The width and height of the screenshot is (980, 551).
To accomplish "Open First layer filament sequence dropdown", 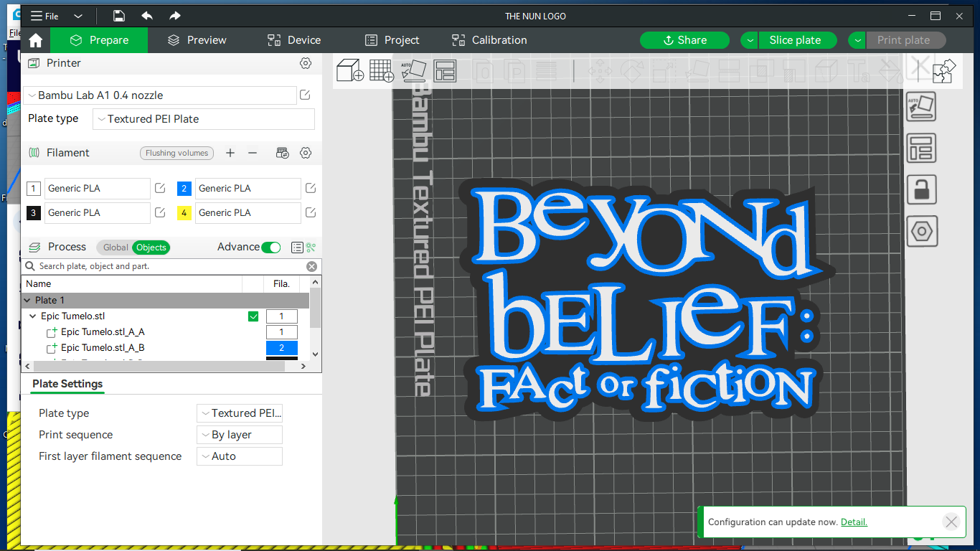I will [x=240, y=456].
